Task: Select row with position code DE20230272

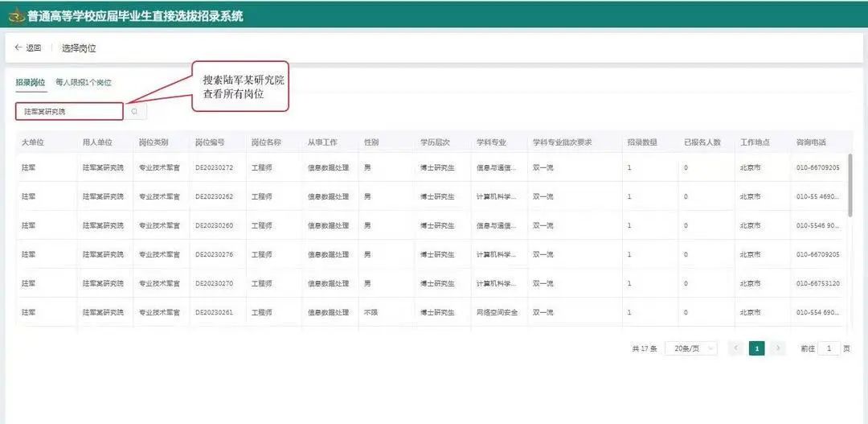Action: tap(214, 167)
